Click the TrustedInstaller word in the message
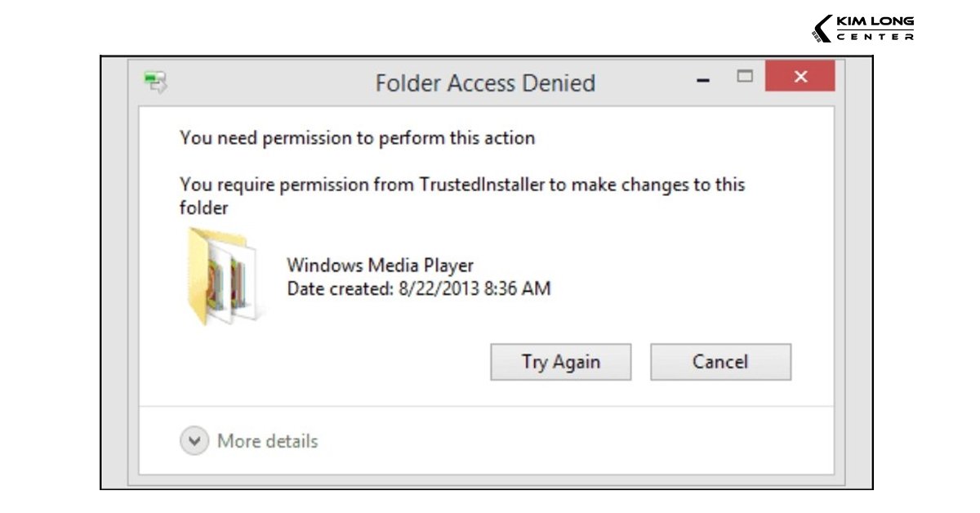The height and width of the screenshot is (513, 980). [x=482, y=185]
